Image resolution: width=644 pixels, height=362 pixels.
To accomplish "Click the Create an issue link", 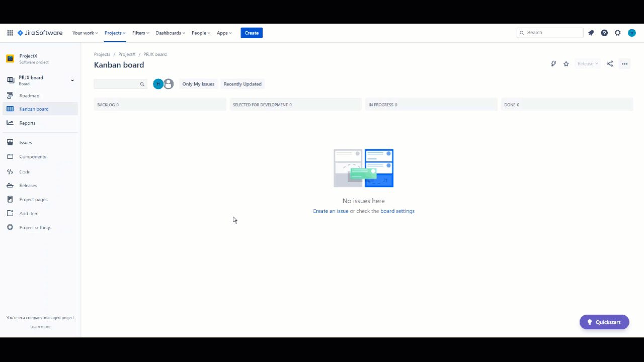I will [330, 211].
